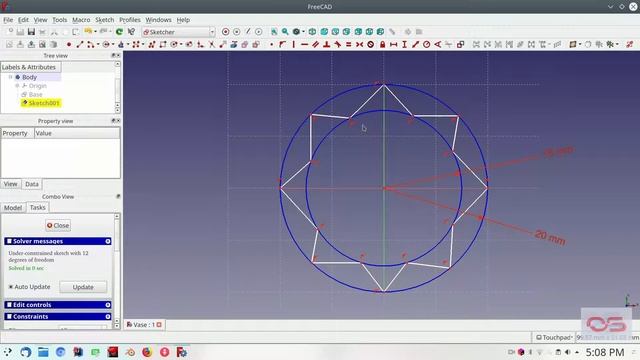
Task: Apply the Perpendicular constraint
Action: pyautogui.click(x=327, y=44)
